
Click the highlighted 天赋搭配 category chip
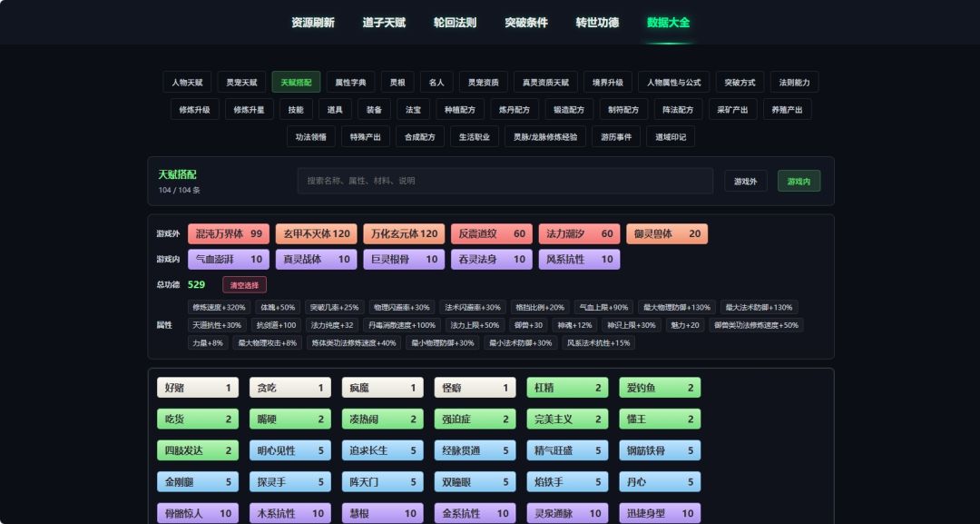coord(296,82)
